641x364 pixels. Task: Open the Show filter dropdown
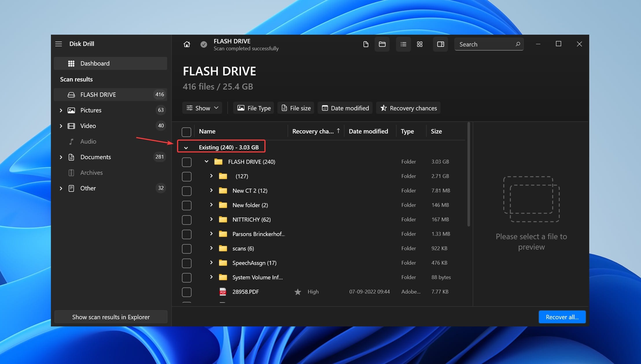[202, 108]
